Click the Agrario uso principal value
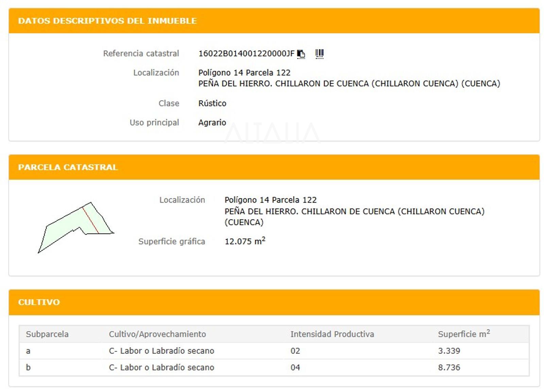The width and height of the screenshot is (544, 392). 212,122
